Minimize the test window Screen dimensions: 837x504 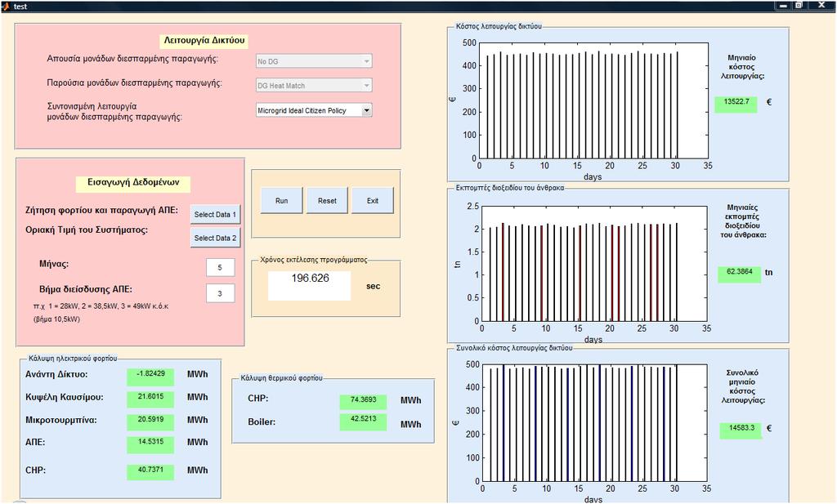(783, 6)
